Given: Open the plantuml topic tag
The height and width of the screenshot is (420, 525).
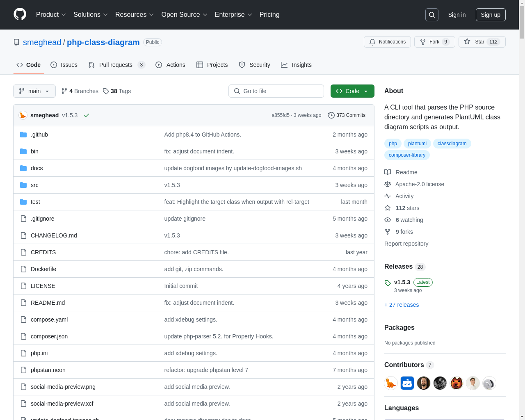Looking at the screenshot, I should click(x=417, y=144).
